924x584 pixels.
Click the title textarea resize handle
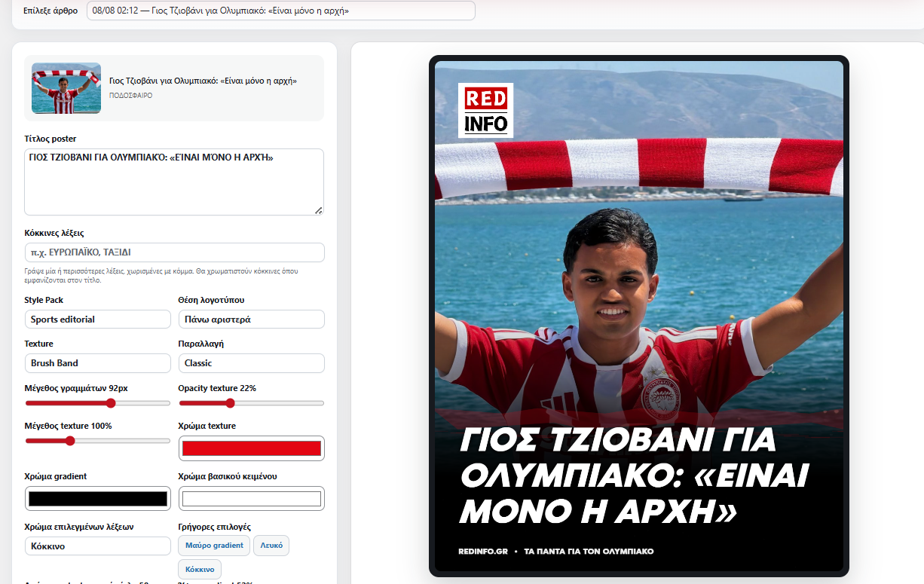click(x=319, y=210)
